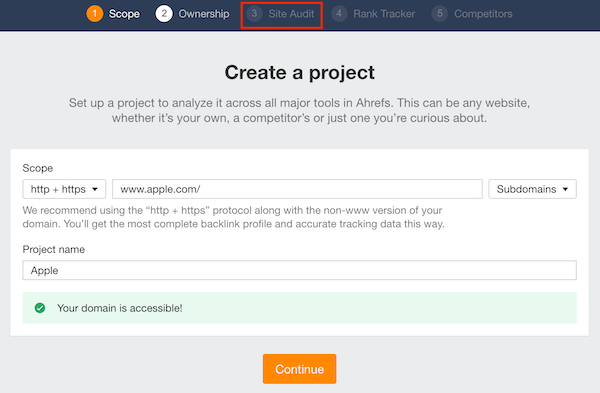Jump to the Rank Tracker step
The width and height of the screenshot is (600, 393).
click(373, 14)
